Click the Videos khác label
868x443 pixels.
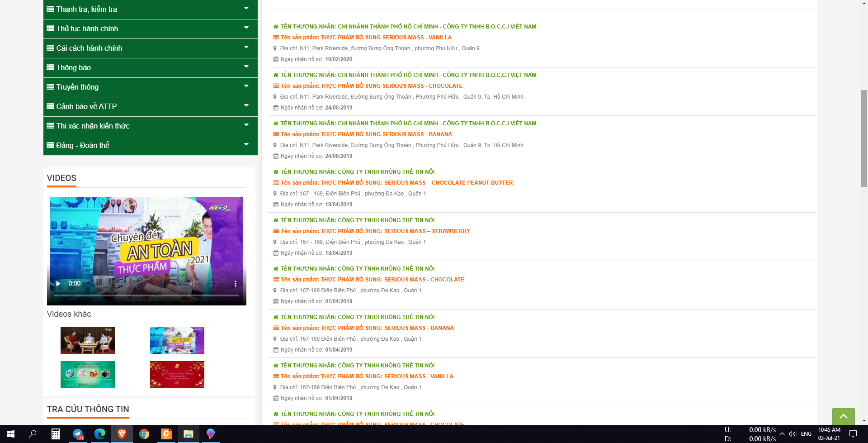(x=69, y=314)
